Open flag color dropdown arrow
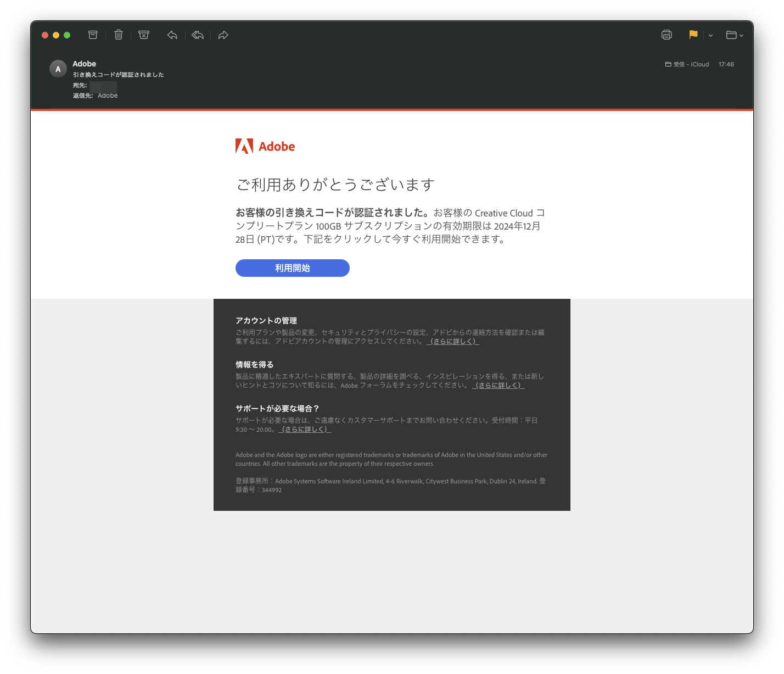Image resolution: width=784 pixels, height=674 pixels. [x=710, y=36]
